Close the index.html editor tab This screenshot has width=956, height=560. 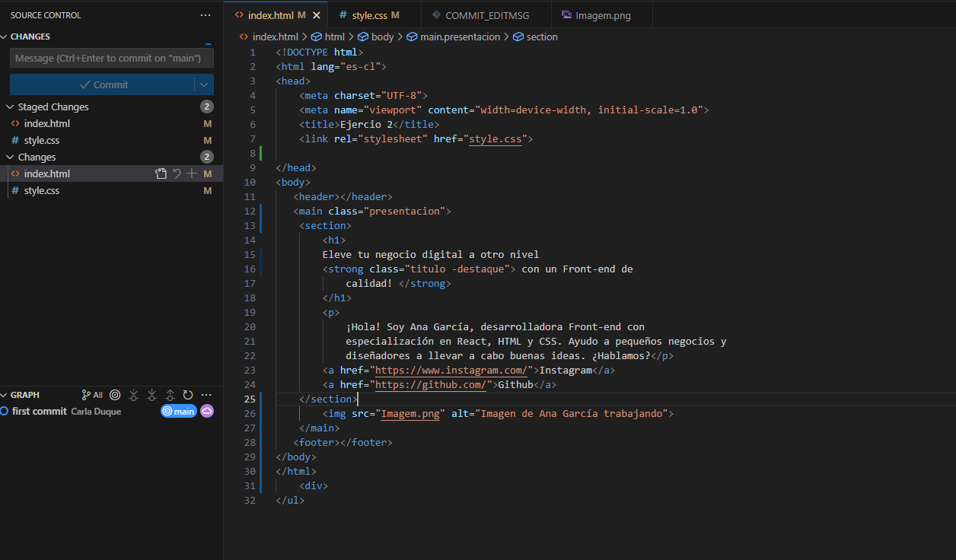coord(317,15)
